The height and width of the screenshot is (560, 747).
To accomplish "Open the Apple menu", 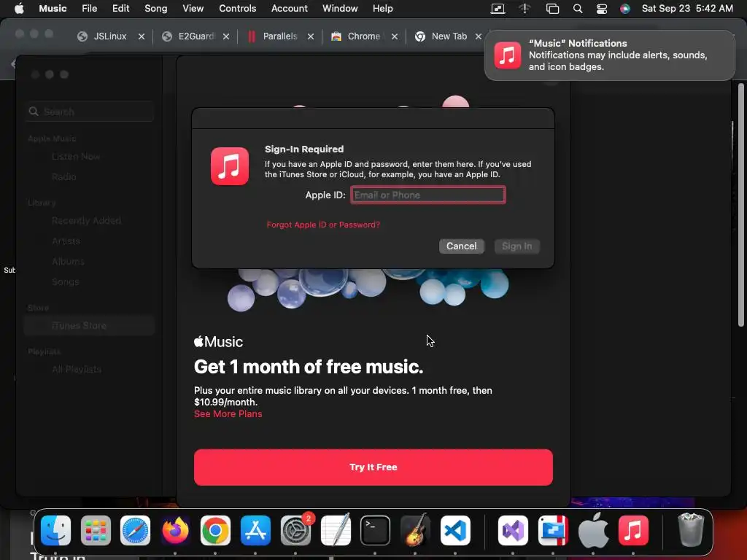I will 19,8.
